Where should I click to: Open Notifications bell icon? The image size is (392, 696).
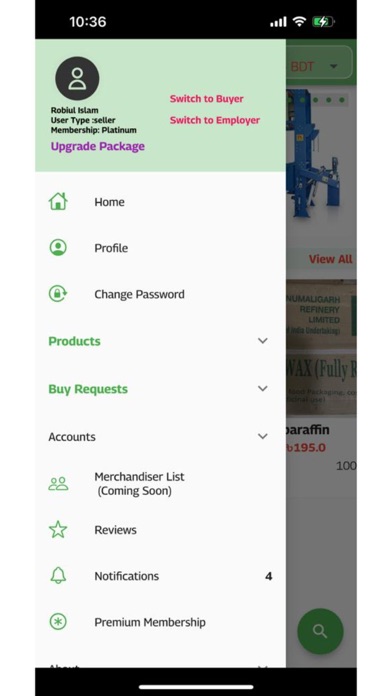coord(58,576)
